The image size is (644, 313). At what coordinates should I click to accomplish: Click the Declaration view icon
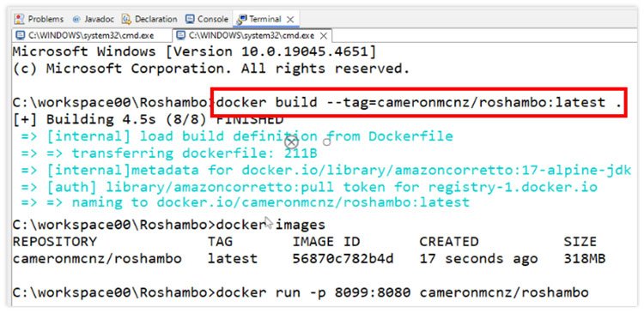pyautogui.click(x=126, y=19)
